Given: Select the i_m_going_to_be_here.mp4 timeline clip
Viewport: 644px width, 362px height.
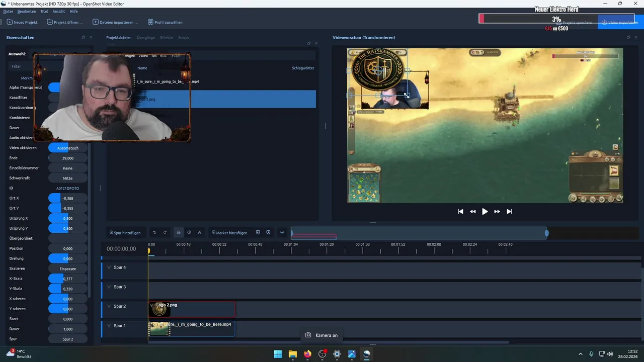Looking at the screenshot, I should pyautogui.click(x=192, y=329).
